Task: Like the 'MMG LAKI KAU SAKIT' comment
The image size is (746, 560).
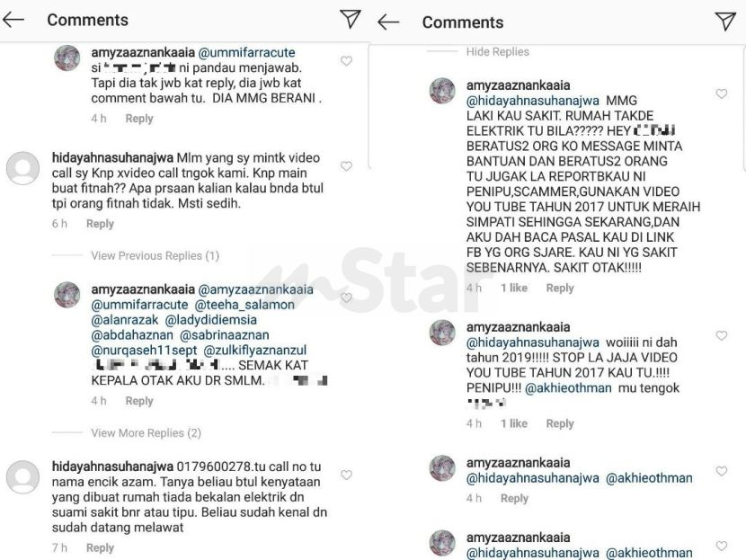Action: pyautogui.click(x=722, y=93)
